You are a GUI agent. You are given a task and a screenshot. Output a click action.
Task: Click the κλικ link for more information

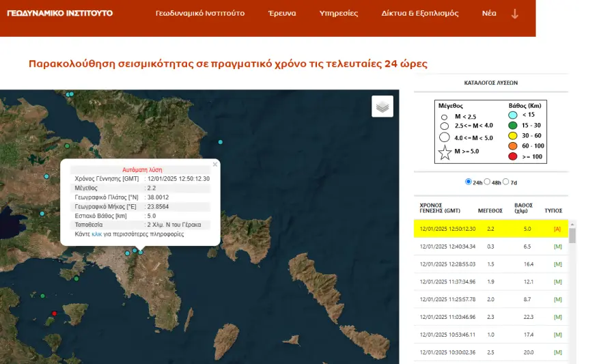point(96,234)
